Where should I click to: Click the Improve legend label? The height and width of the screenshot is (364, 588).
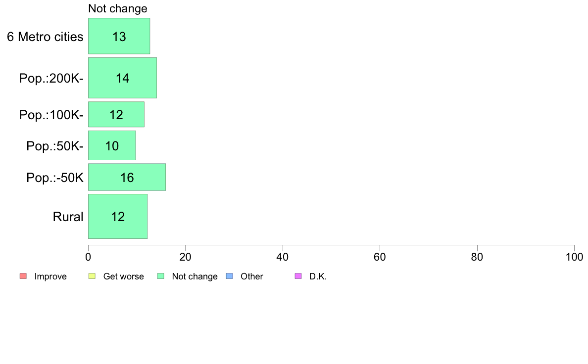pyautogui.click(x=50, y=276)
